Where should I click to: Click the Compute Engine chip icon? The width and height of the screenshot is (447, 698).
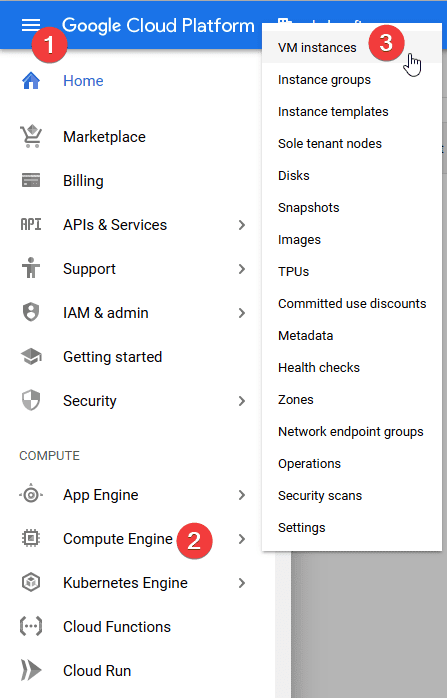[31, 539]
